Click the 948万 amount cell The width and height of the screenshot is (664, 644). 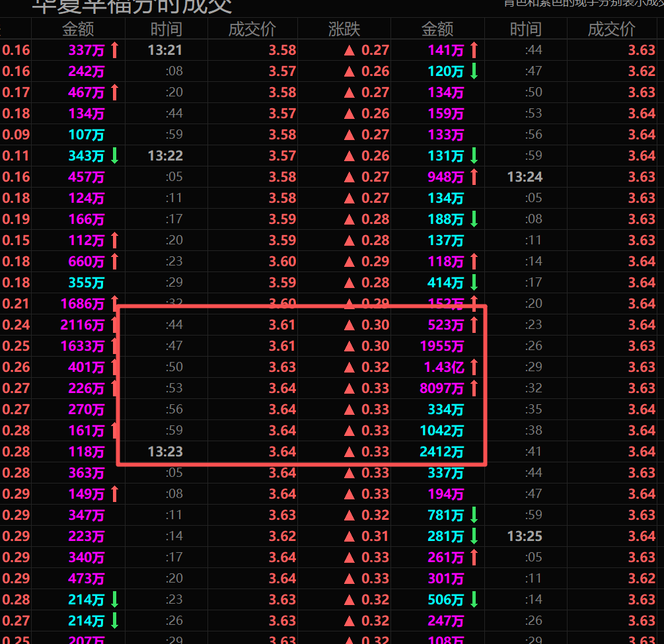446,177
